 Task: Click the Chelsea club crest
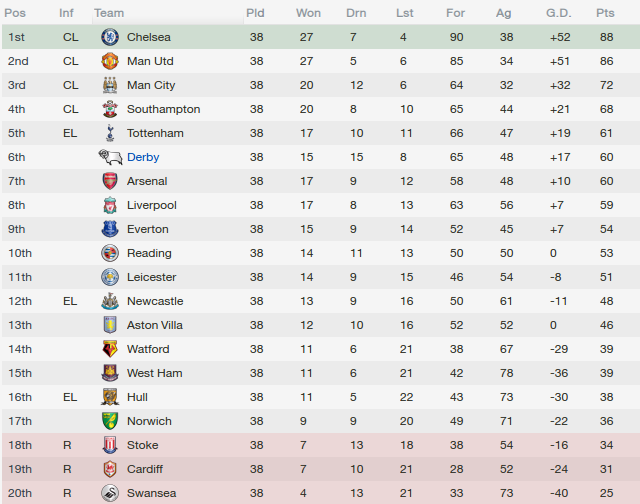[x=110, y=37]
